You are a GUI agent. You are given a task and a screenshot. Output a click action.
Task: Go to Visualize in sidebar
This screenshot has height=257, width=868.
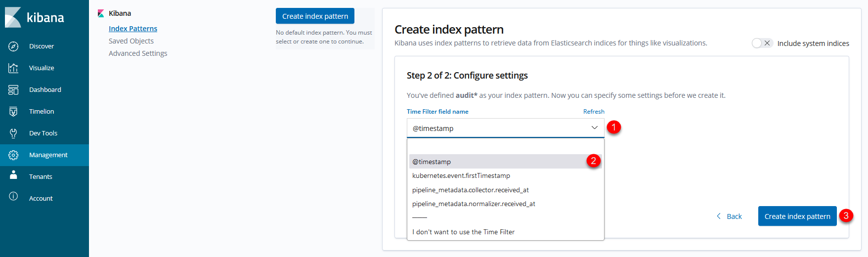click(42, 68)
